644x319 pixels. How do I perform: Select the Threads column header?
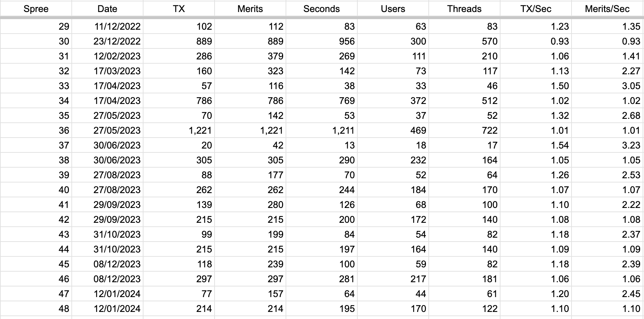click(464, 8)
